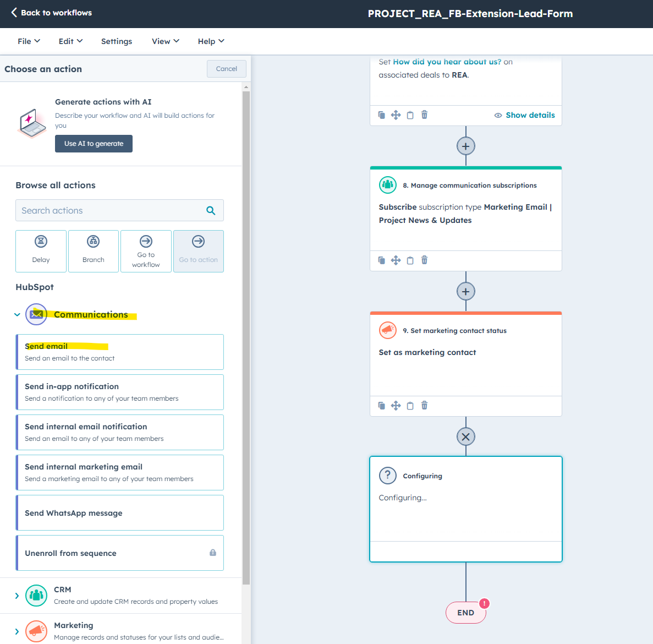The height and width of the screenshot is (644, 653).
Task: Go back to workflows list
Action: (x=52, y=13)
